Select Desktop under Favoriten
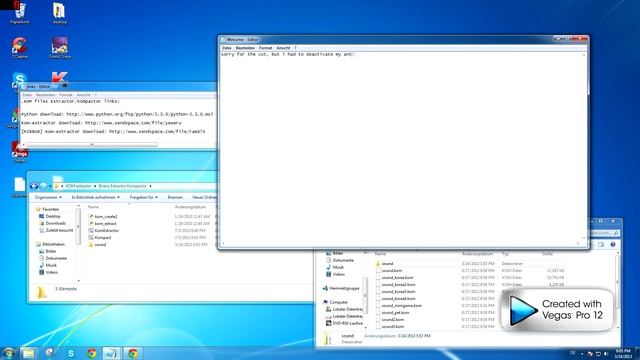Image resolution: width=640 pixels, height=360 pixels. [50, 216]
